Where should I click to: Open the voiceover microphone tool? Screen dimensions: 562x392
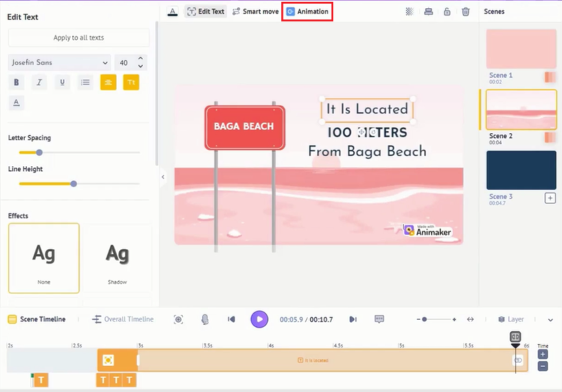[x=205, y=319]
